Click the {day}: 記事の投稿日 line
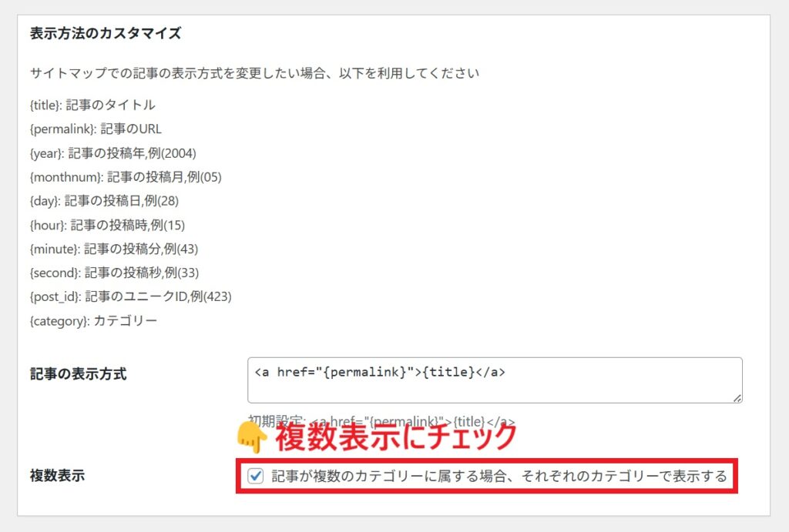 tap(104, 201)
